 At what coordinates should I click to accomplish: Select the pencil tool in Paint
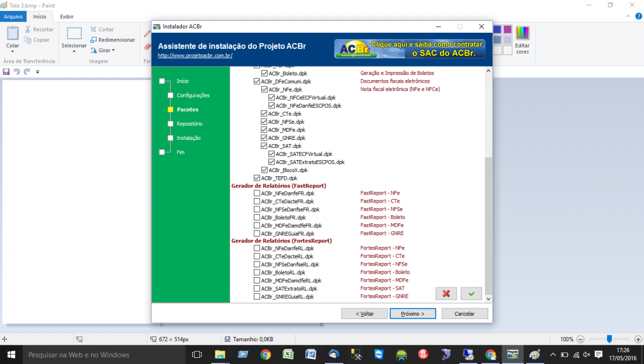(x=147, y=33)
